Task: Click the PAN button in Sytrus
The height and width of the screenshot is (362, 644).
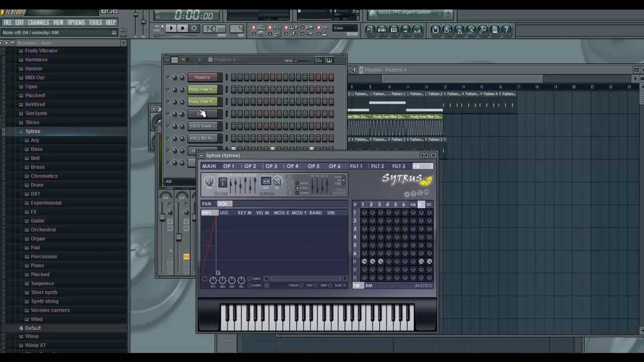Action: tap(207, 204)
